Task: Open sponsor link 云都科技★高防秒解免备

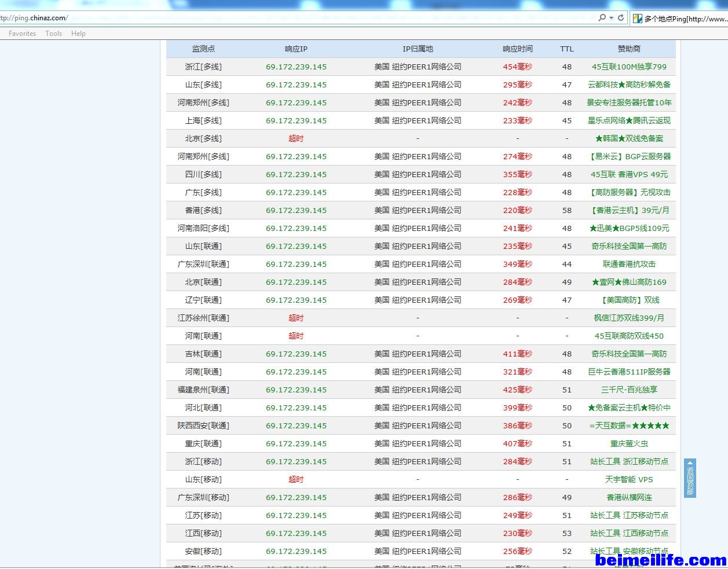Action: (629, 85)
